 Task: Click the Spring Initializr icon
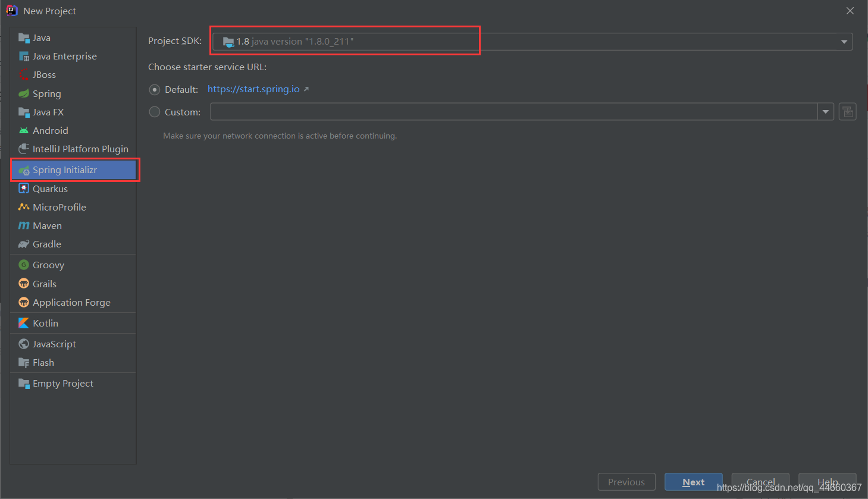[24, 170]
